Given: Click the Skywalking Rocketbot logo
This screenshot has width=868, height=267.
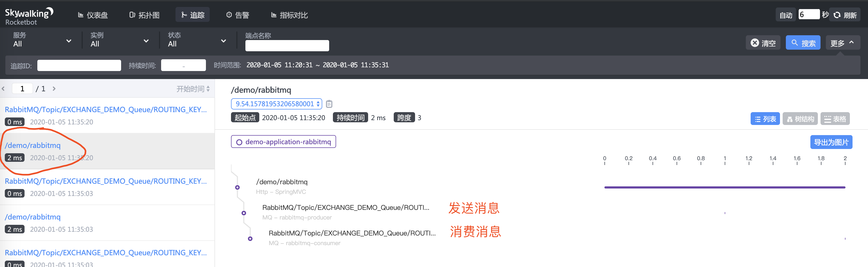Looking at the screenshot, I should pyautogui.click(x=29, y=16).
